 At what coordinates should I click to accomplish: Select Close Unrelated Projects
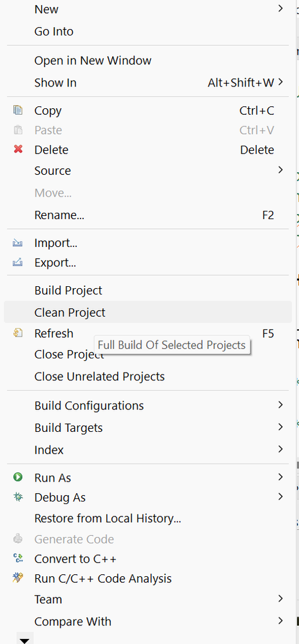coord(148,376)
